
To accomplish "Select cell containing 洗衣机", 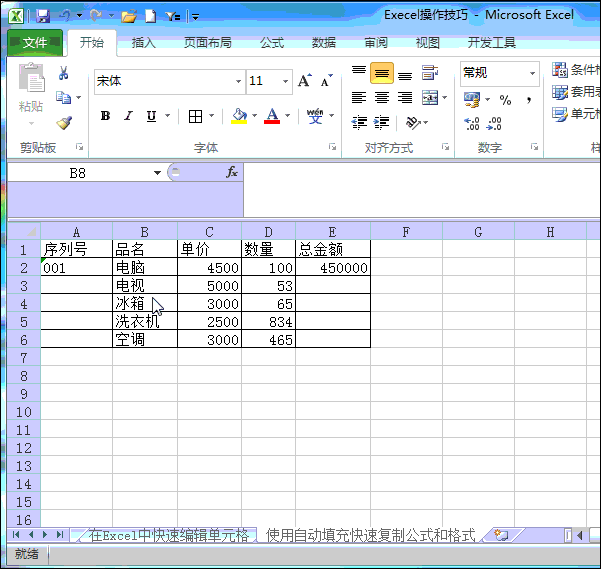I will coord(145,321).
